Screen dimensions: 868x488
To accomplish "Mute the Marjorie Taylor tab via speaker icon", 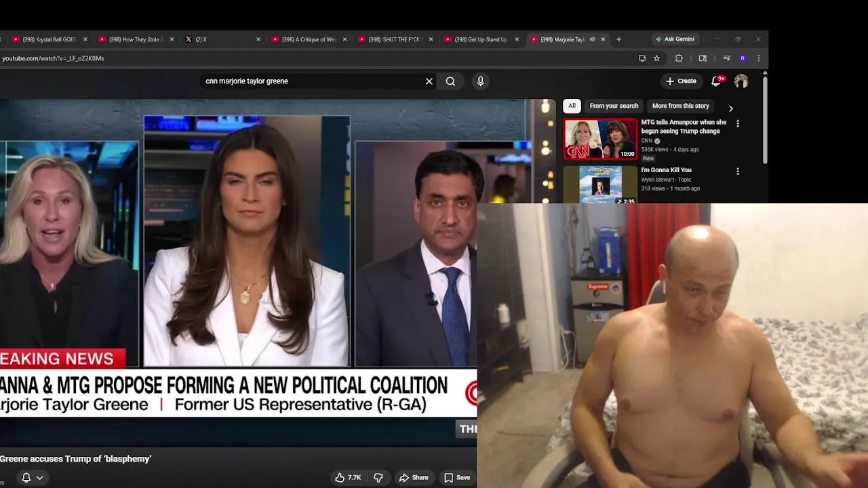I will coord(592,39).
